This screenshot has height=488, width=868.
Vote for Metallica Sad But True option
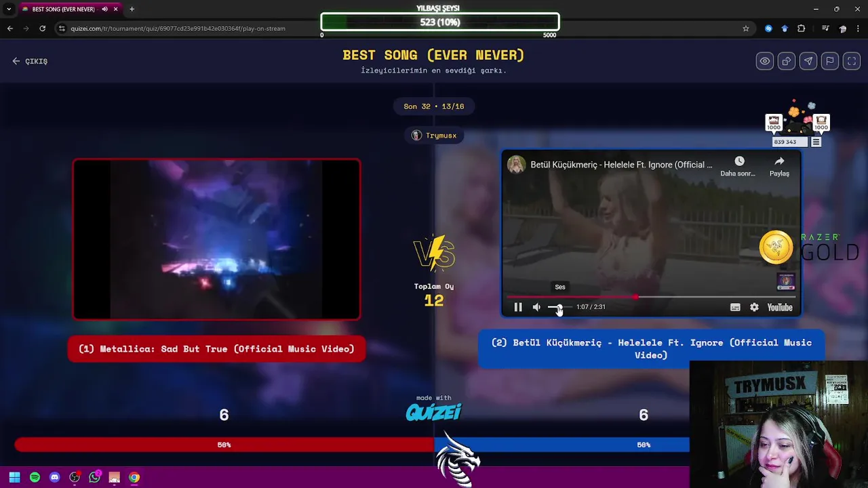coord(216,349)
